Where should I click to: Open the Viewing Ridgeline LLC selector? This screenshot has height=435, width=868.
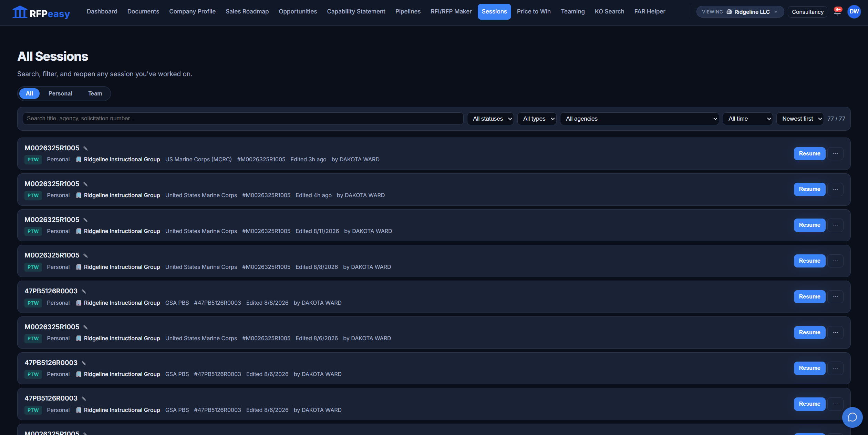tap(740, 12)
